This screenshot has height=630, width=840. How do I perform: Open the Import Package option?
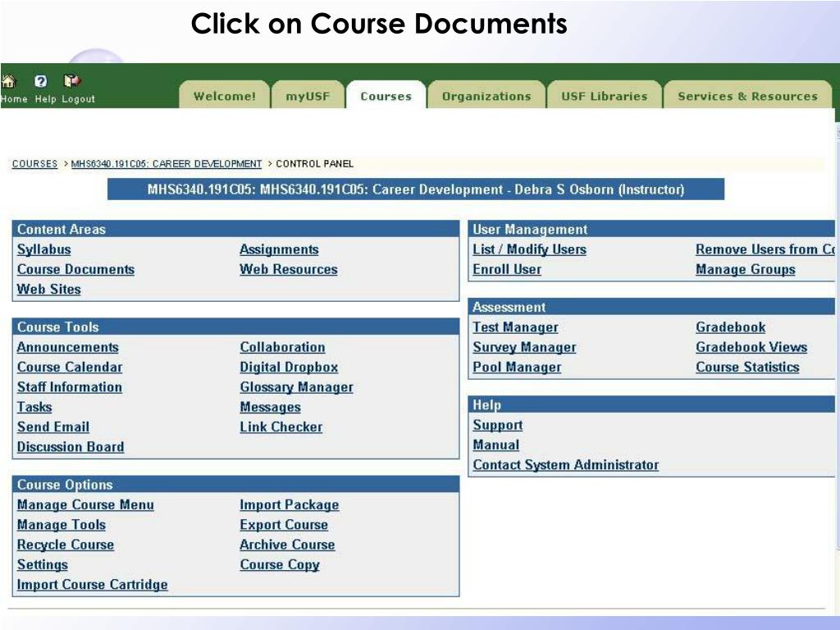(x=290, y=505)
